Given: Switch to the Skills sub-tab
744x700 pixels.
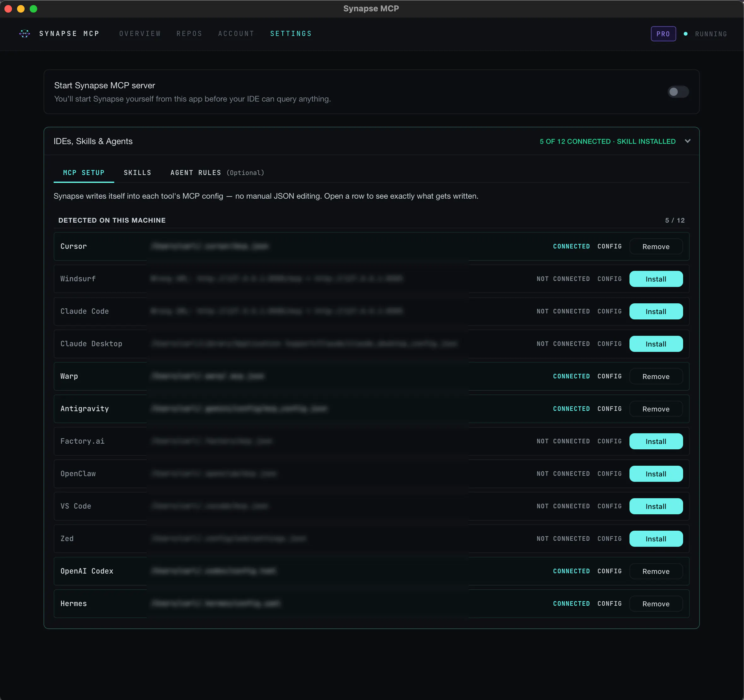Looking at the screenshot, I should tap(137, 173).
